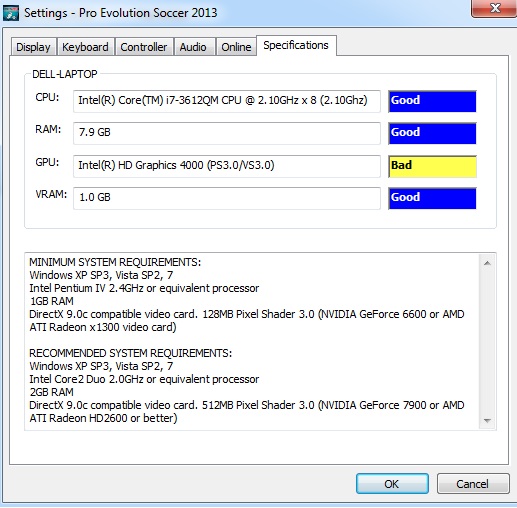Click the CPU: label
The image size is (517, 508).
pos(47,98)
